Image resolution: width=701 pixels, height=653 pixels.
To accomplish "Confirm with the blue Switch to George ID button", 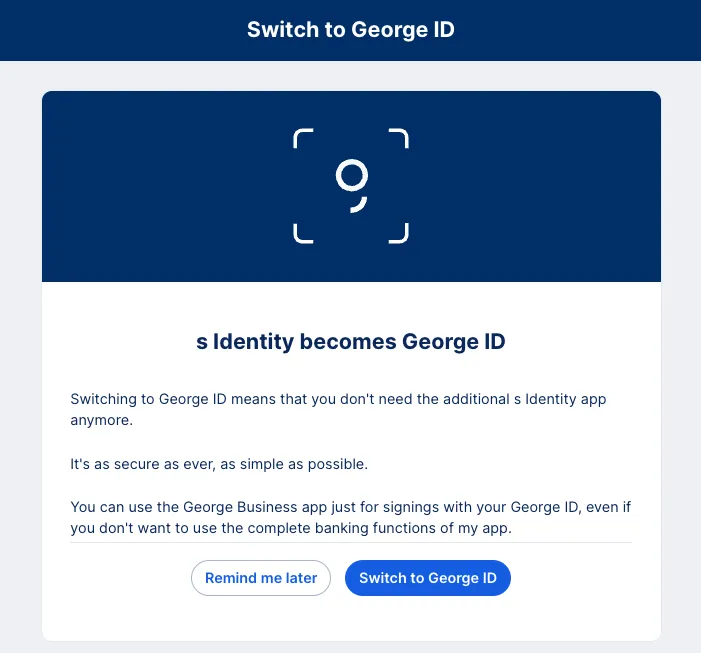I will coord(427,578).
